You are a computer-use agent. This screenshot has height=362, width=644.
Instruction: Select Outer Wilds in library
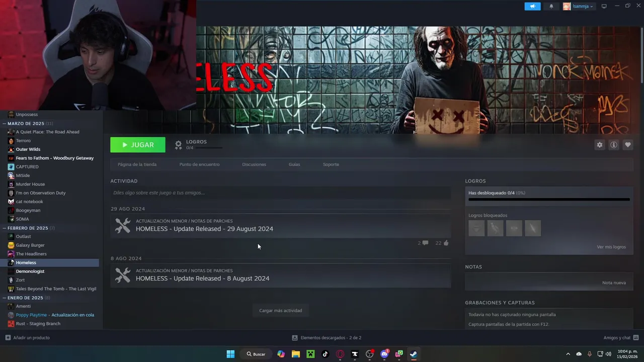click(28, 149)
